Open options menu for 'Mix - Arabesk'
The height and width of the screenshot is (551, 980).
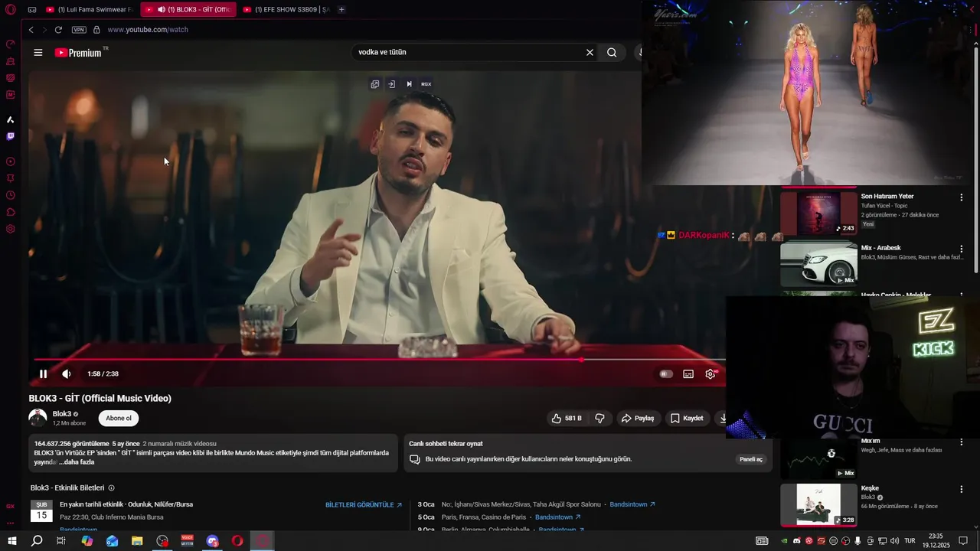pyautogui.click(x=962, y=249)
